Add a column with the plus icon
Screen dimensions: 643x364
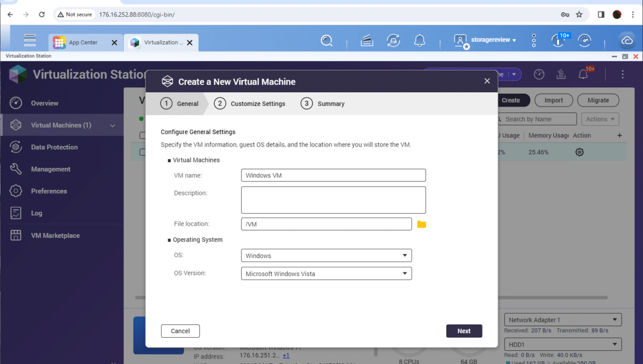click(x=619, y=136)
